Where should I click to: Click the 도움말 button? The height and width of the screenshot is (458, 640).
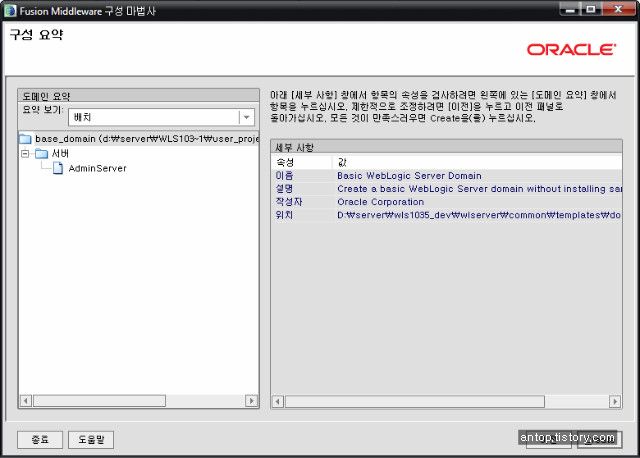[x=91, y=440]
